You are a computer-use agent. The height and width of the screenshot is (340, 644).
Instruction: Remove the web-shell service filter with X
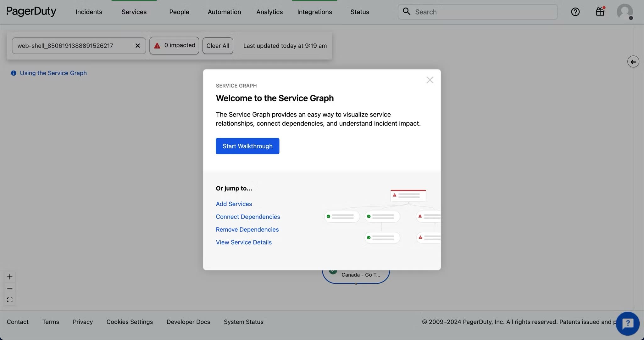(137, 46)
